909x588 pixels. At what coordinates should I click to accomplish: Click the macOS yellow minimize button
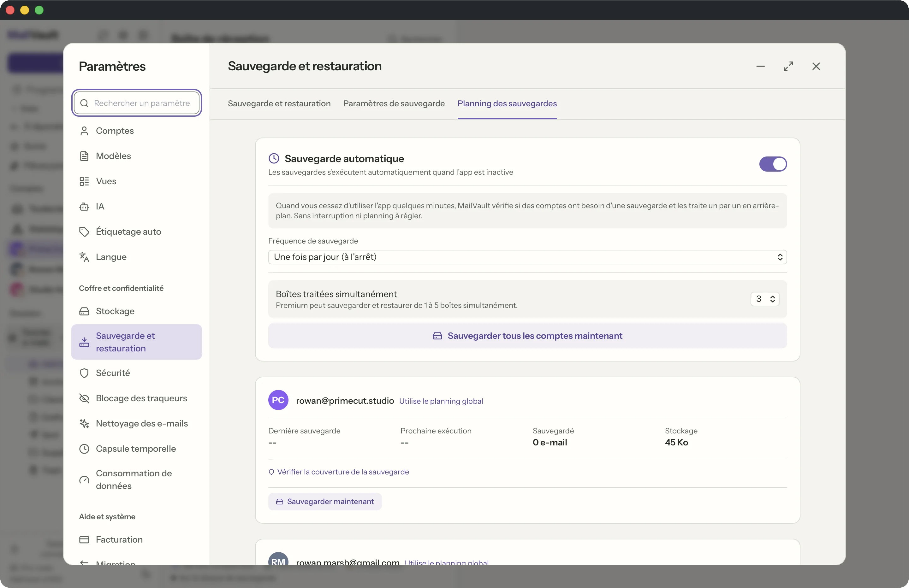(x=25, y=10)
